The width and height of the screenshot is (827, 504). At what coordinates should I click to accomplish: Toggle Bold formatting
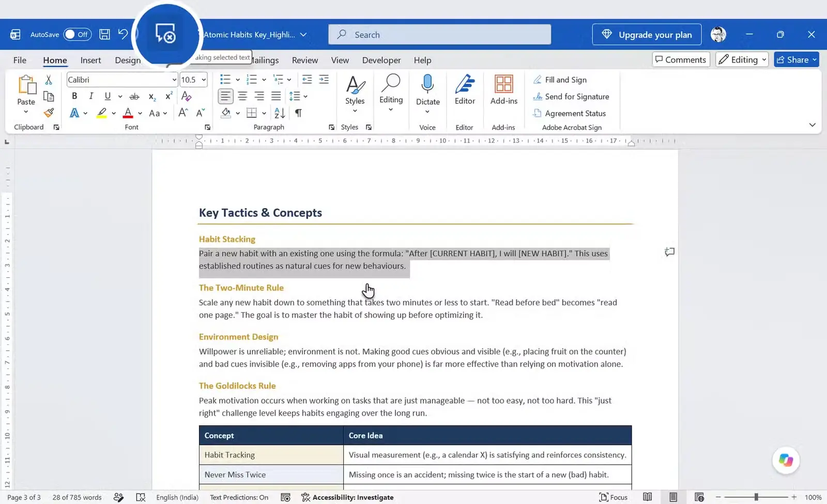(74, 96)
